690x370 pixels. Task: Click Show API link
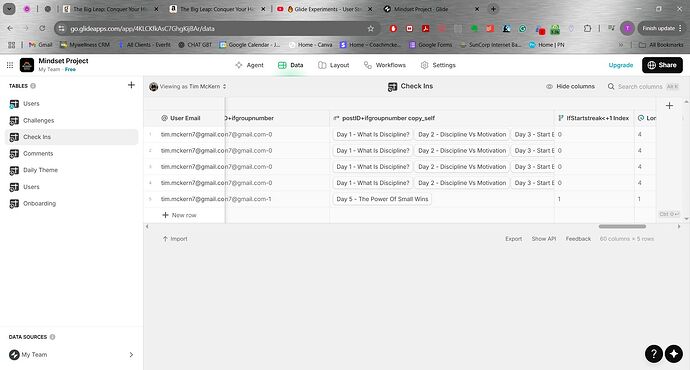coord(544,239)
